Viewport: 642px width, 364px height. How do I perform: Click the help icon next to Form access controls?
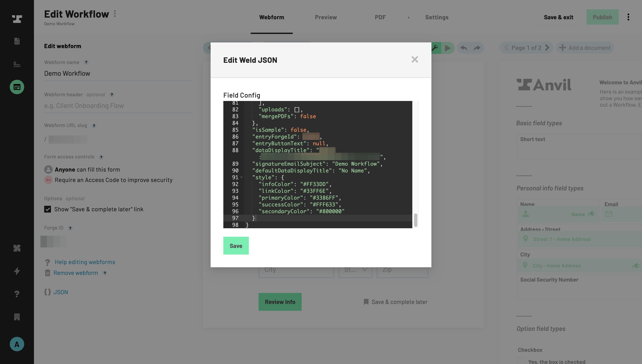101,157
